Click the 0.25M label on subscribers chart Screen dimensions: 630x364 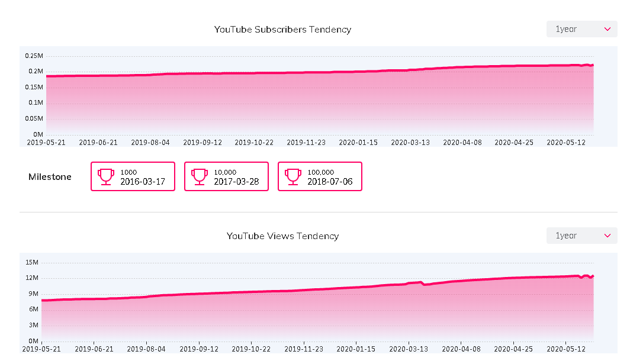click(34, 56)
